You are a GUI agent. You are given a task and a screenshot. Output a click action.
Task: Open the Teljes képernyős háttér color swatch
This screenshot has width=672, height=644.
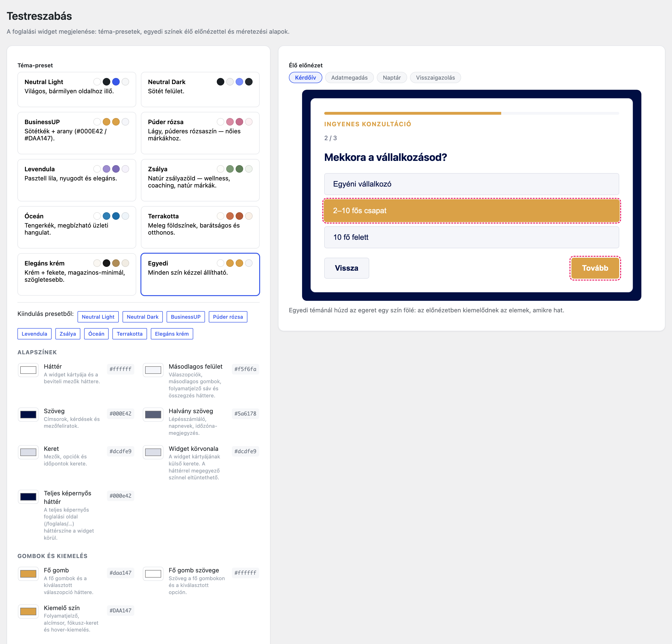click(28, 497)
